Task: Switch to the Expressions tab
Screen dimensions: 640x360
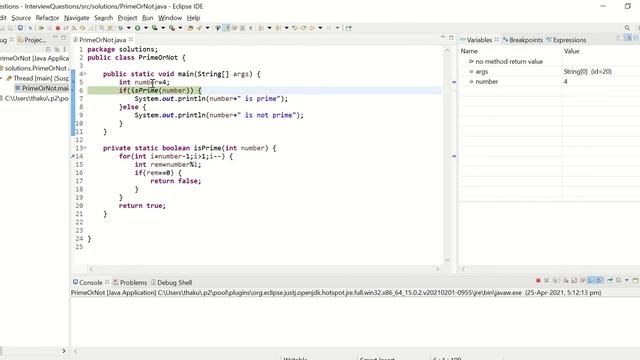Action: point(566,40)
